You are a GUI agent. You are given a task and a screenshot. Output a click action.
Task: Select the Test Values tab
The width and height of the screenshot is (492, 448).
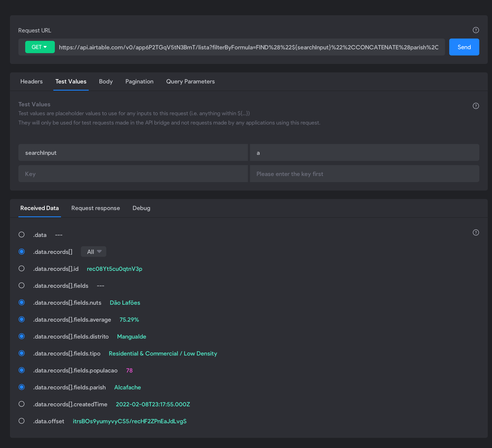point(71,82)
